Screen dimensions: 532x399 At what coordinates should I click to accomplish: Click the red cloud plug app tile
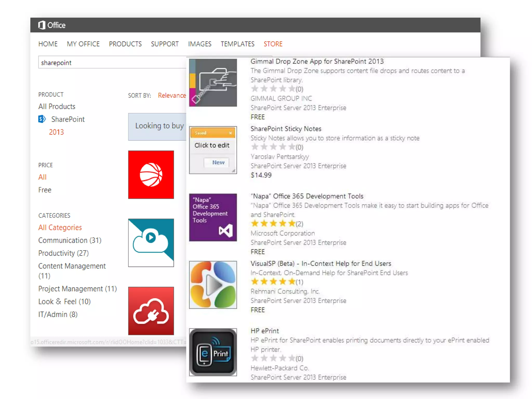coord(151,311)
